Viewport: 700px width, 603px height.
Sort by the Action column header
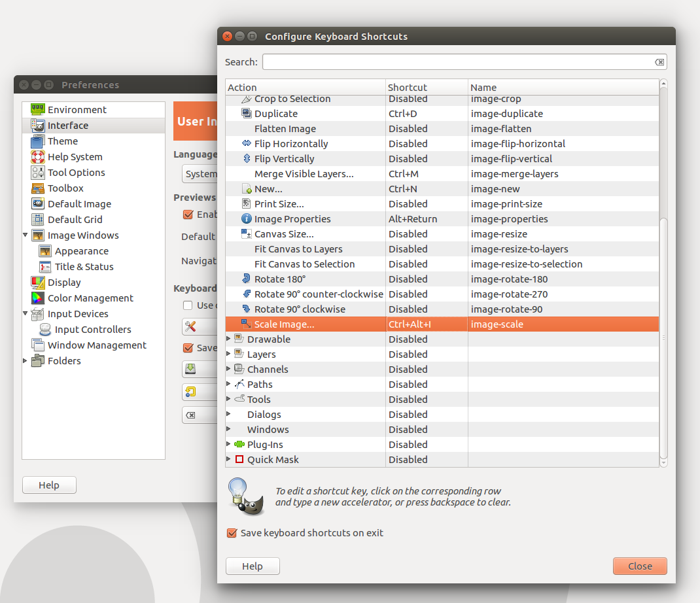click(x=306, y=88)
